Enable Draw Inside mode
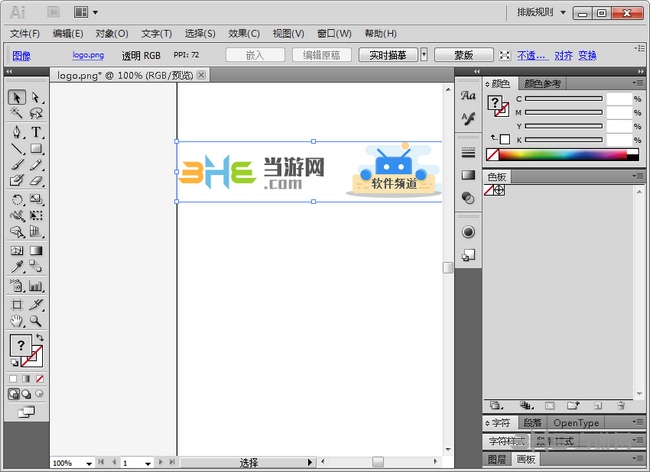Image resolution: width=650 pixels, height=472 pixels. tap(39, 394)
